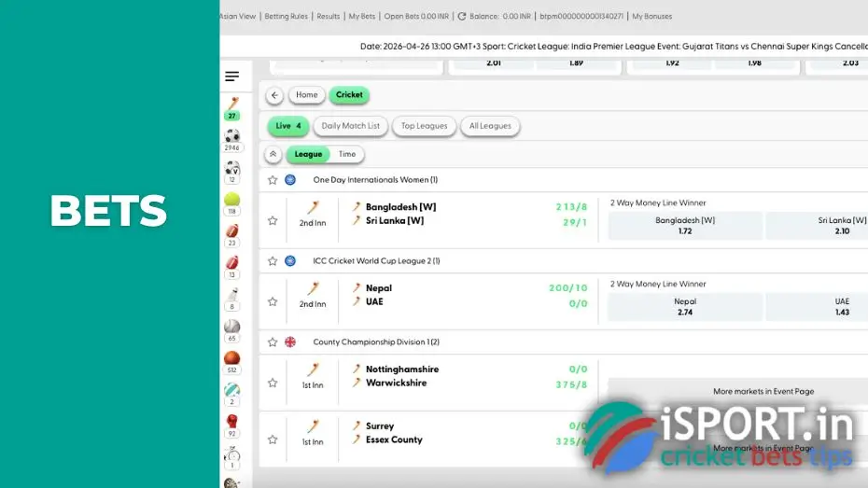This screenshot has height=488, width=868.
Task: Switch sorting to Time
Action: tap(346, 155)
